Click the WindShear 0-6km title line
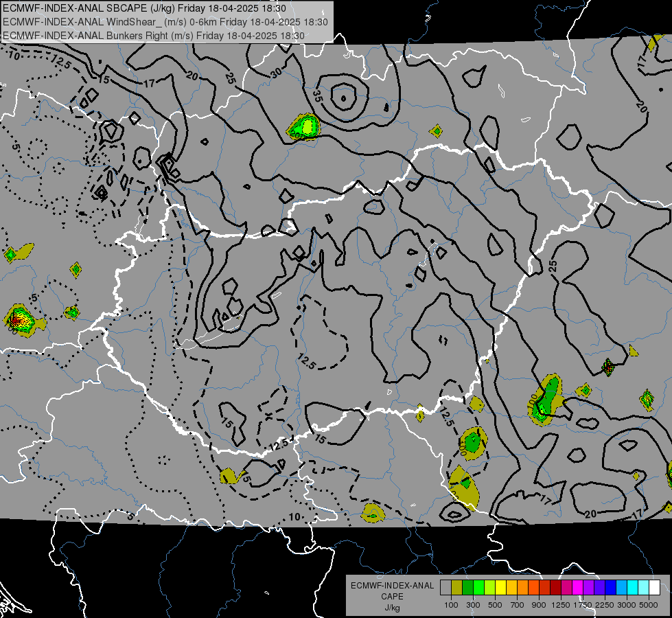 (x=165, y=22)
